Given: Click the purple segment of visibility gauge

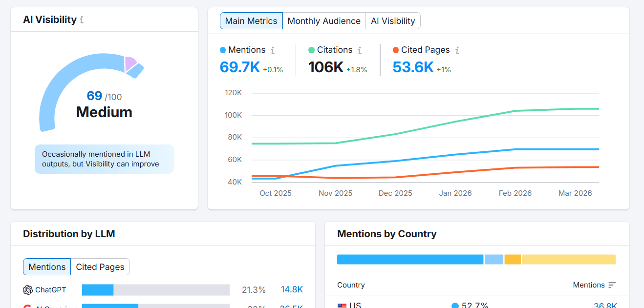Looking at the screenshot, I should [x=130, y=64].
